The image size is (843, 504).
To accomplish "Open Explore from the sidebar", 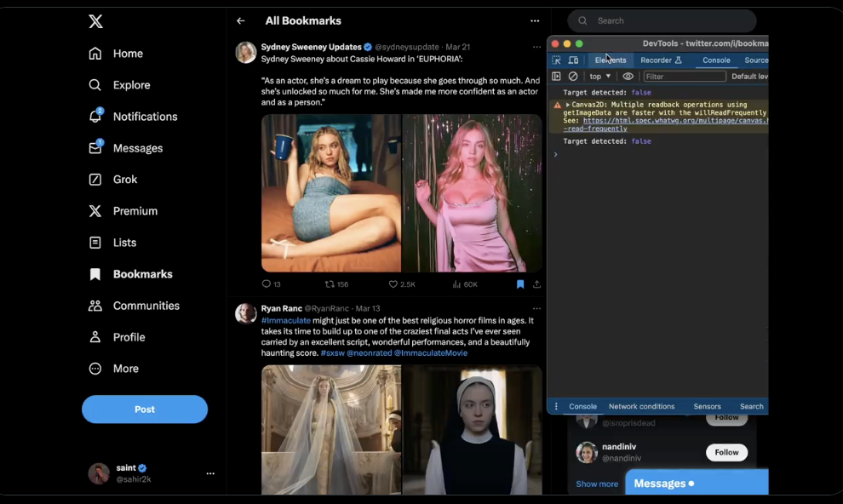I will 119,85.
